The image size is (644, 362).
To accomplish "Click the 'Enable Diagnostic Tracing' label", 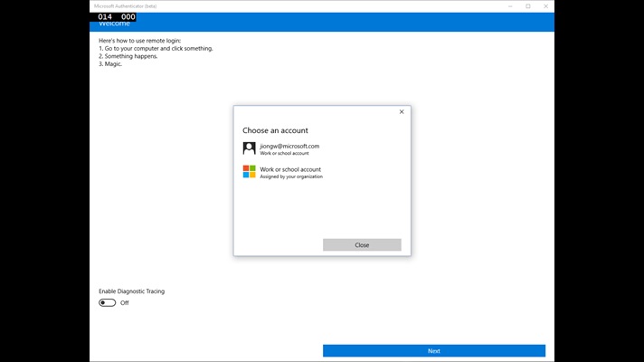I will coord(131,291).
